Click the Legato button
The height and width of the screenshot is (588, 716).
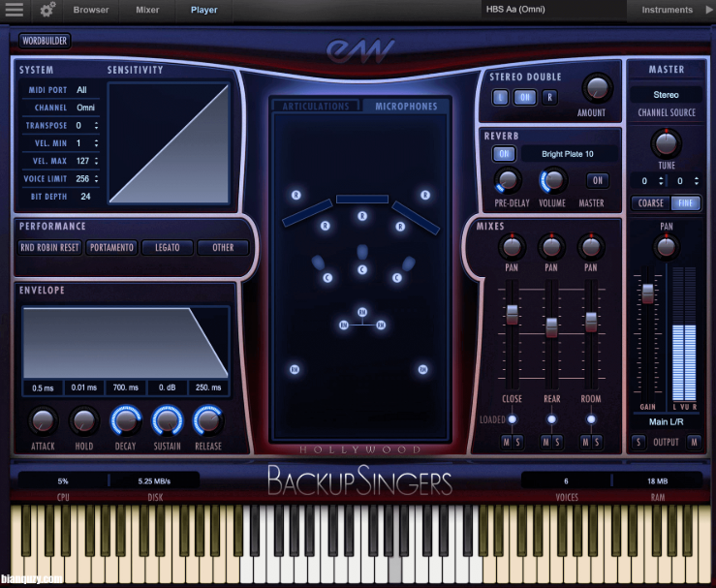point(167,247)
